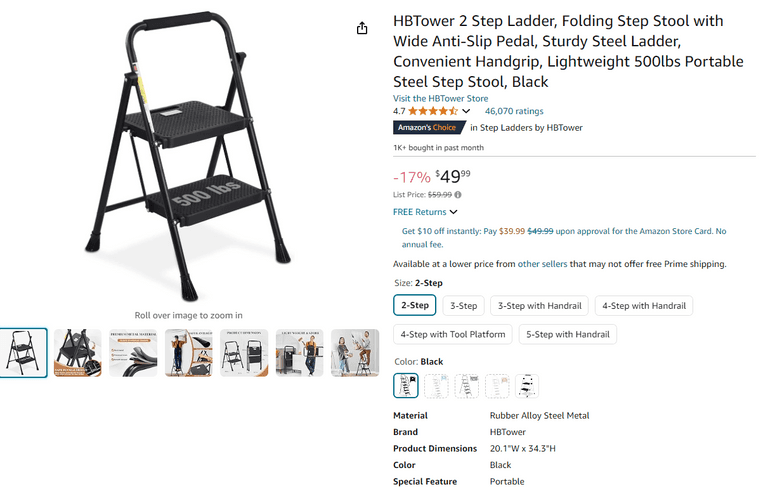Pick the last color swatch option
The width and height of the screenshot is (768, 487).
pos(527,385)
